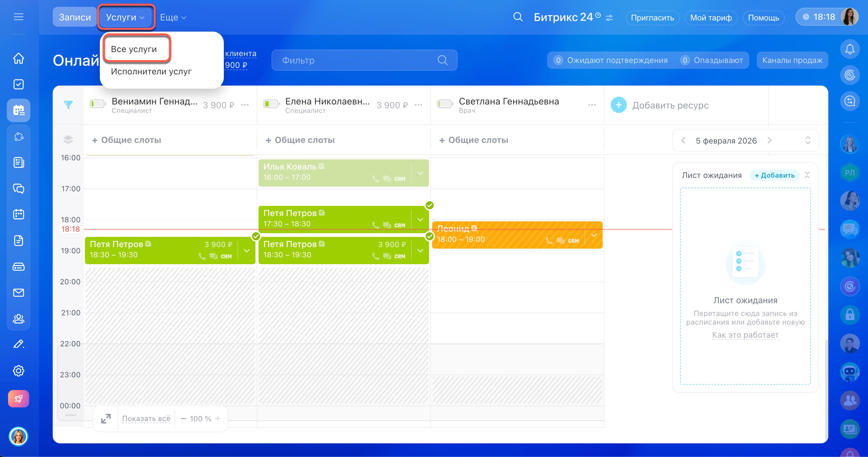This screenshot has width=868, height=457.
Task: Open the Еще dropdown menu
Action: point(173,17)
